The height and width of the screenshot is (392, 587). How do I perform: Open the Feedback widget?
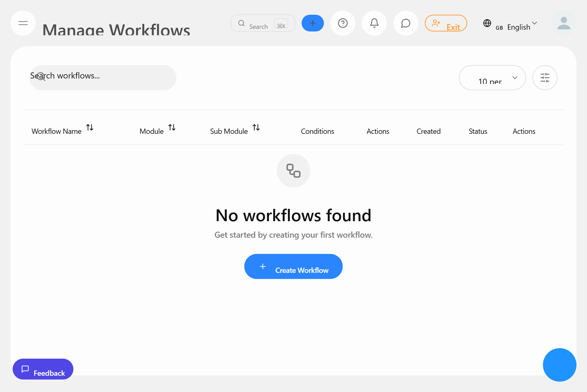(43, 369)
